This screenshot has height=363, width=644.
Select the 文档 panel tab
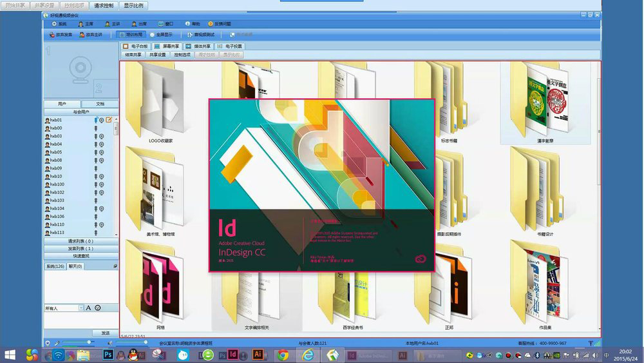click(100, 104)
